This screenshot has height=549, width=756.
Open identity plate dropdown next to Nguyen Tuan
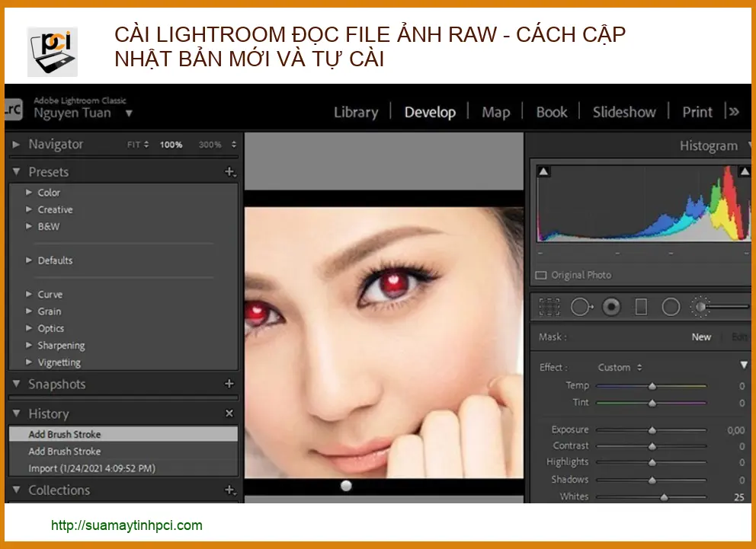(x=129, y=113)
